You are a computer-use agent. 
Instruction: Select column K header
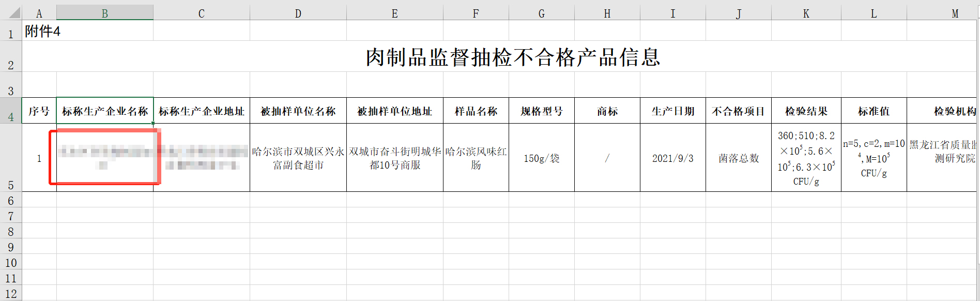806,13
